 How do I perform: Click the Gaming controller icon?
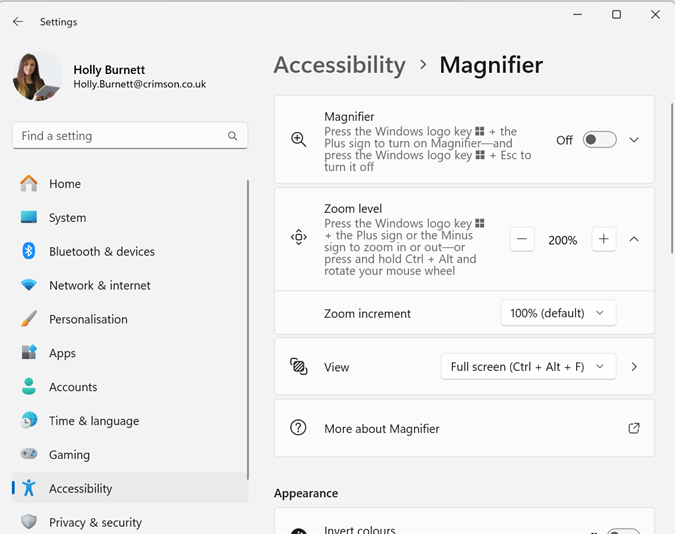tap(29, 454)
